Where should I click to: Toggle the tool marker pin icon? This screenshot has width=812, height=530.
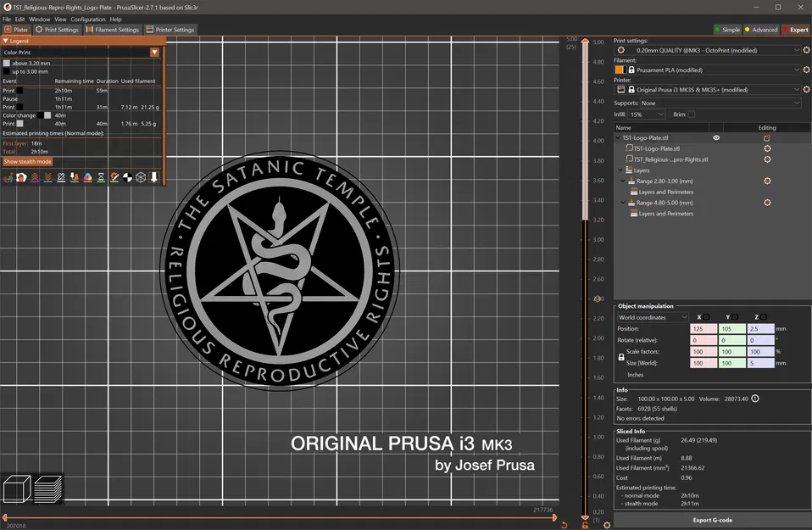[x=154, y=177]
